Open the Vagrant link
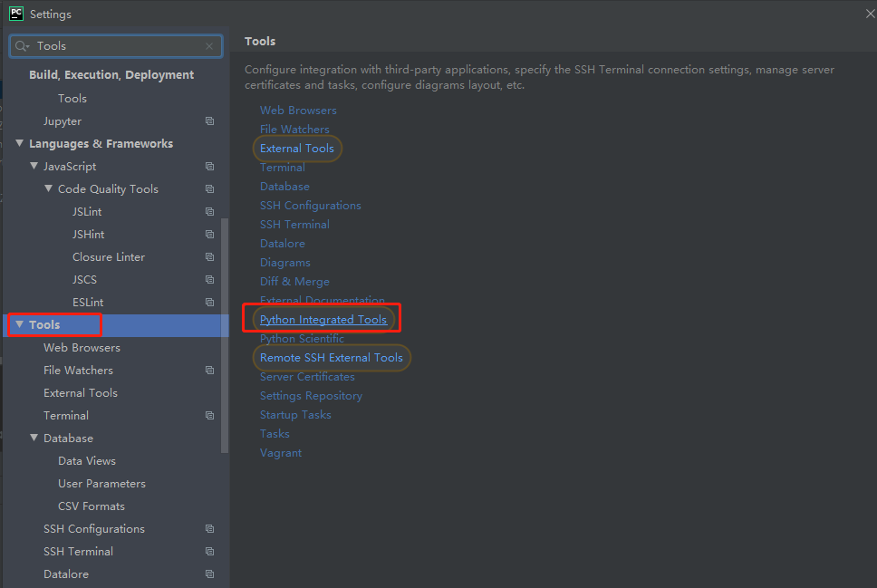The width and height of the screenshot is (877, 588). 281,453
